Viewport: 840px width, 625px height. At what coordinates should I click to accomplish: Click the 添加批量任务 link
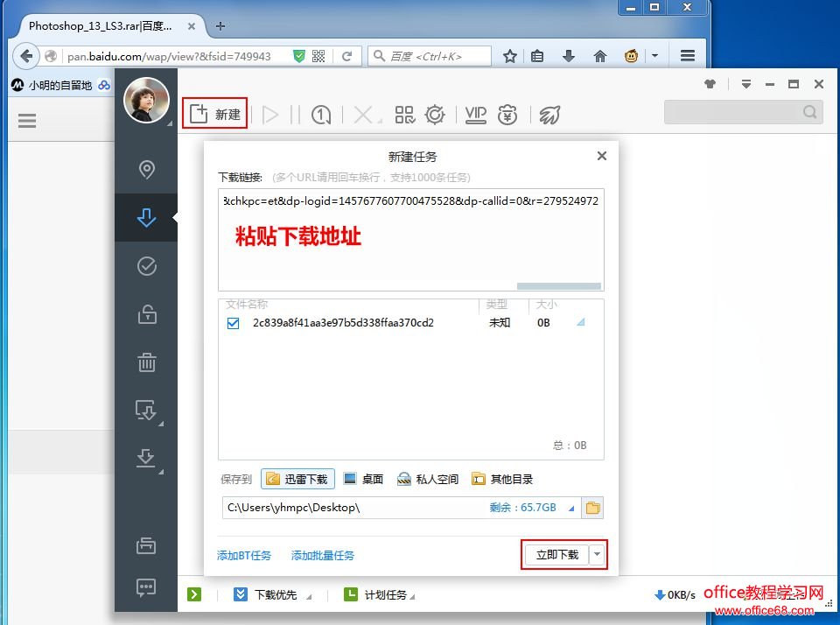(323, 555)
